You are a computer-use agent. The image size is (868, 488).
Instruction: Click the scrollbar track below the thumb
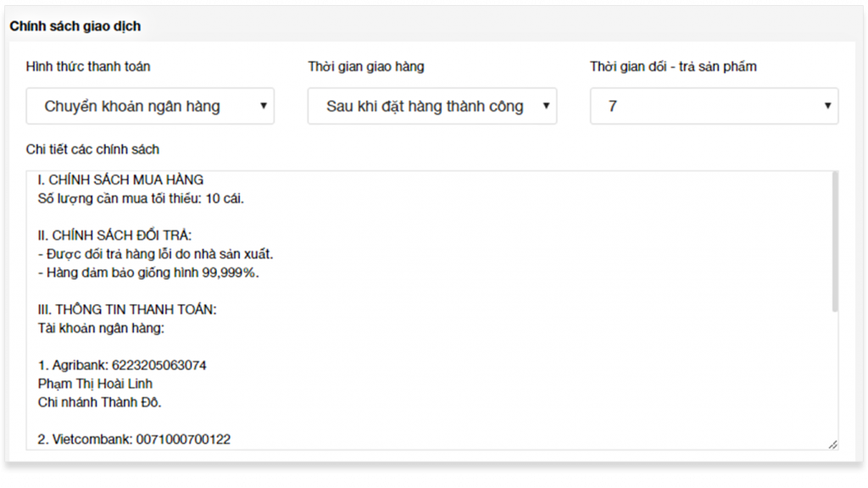835,376
